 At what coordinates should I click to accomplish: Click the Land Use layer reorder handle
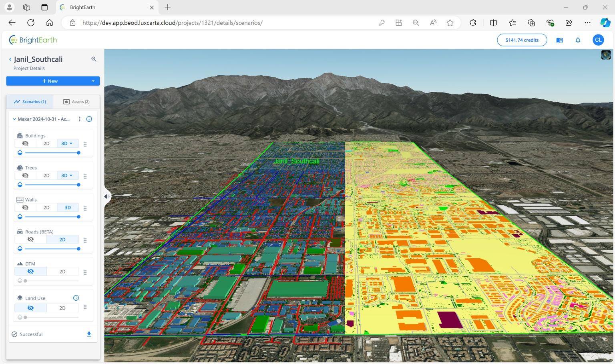tap(85, 307)
